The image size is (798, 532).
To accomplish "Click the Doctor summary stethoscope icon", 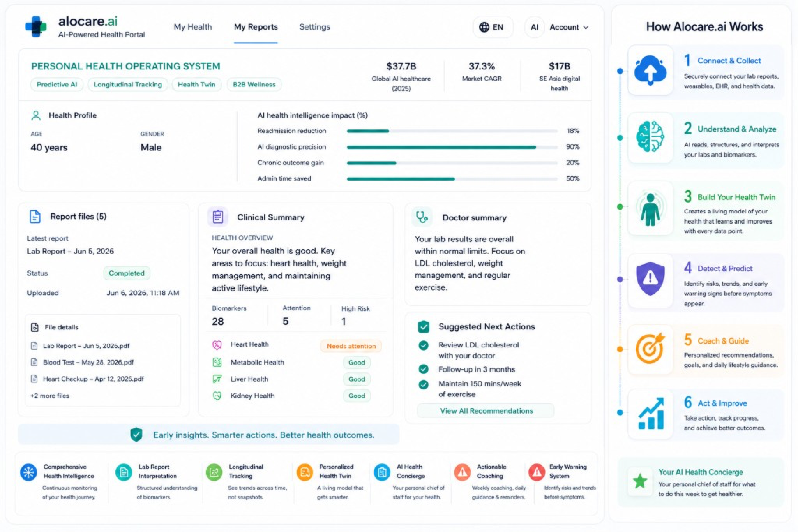I will click(422, 217).
